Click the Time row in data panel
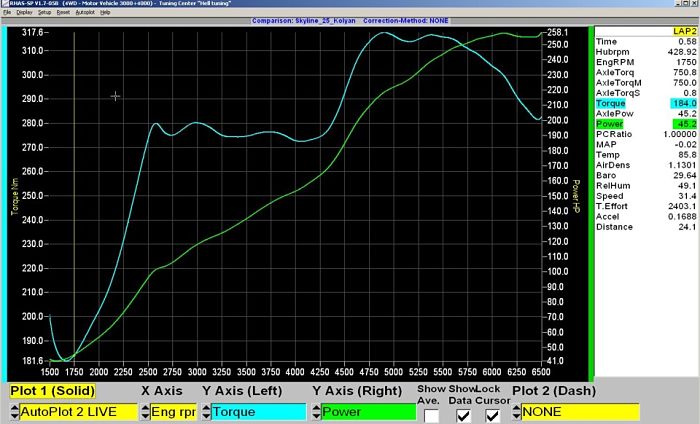The width and height of the screenshot is (700, 424). (x=646, y=42)
